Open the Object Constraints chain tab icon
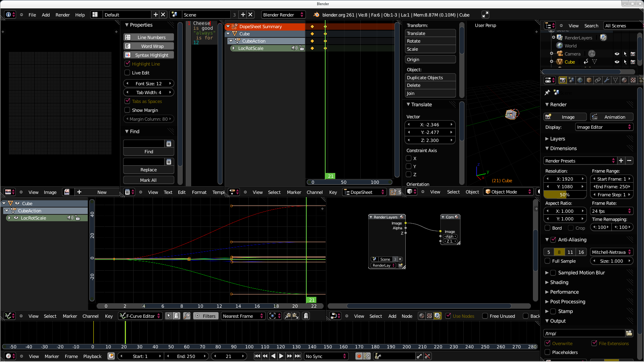Viewport: 644px width, 362px height. click(598, 80)
